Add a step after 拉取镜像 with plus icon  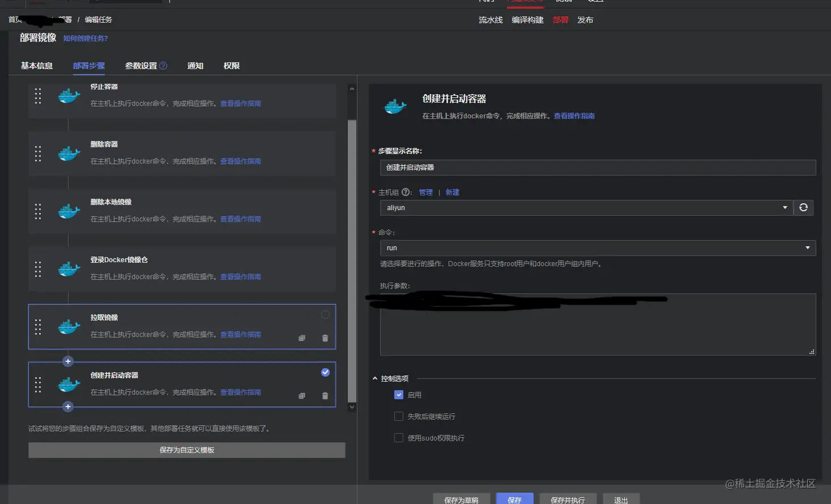coord(68,361)
